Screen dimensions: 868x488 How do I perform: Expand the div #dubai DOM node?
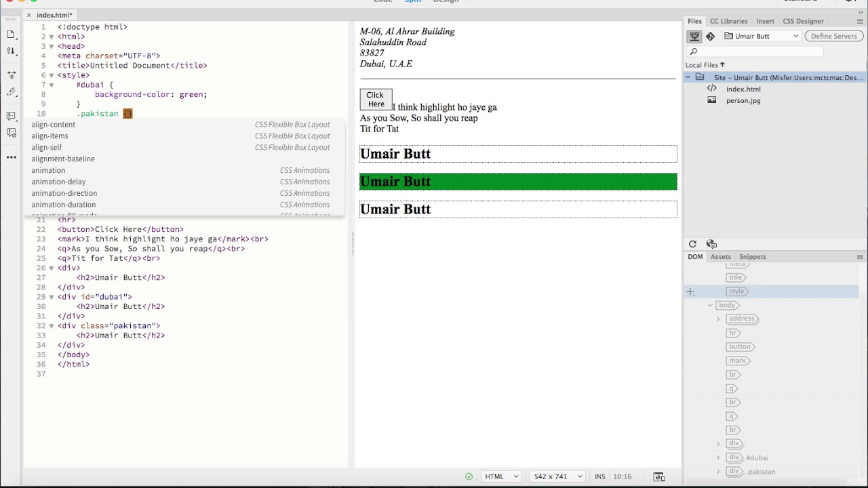point(718,457)
